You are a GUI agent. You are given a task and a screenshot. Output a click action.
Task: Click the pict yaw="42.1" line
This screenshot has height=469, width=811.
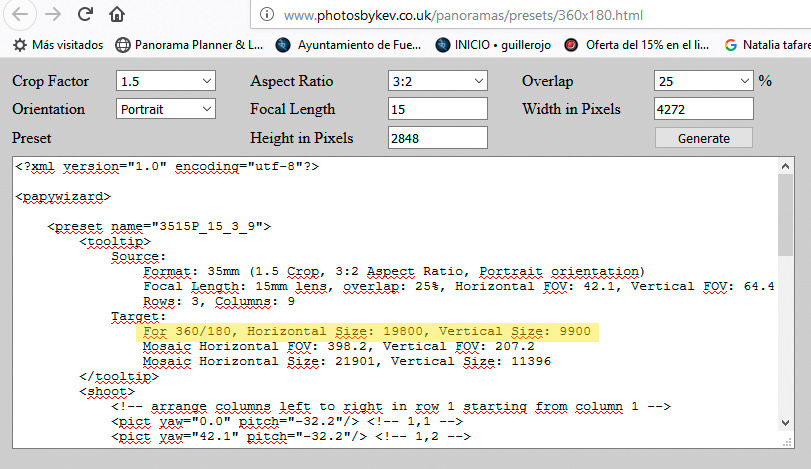tap(291, 436)
